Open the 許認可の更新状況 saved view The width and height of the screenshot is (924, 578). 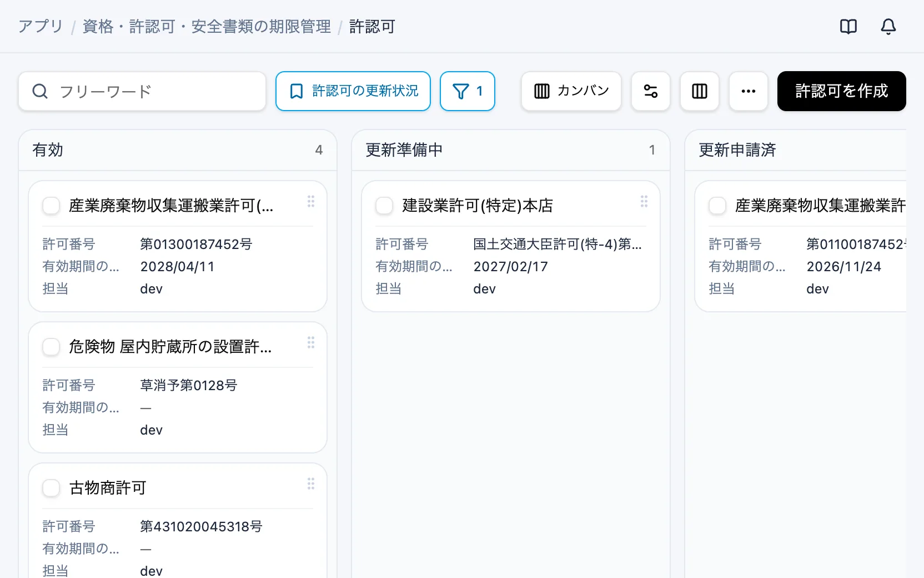click(353, 91)
